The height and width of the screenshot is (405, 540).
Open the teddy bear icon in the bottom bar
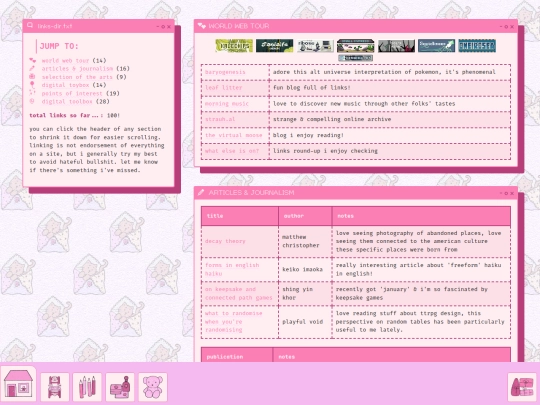pyautogui.click(x=153, y=387)
